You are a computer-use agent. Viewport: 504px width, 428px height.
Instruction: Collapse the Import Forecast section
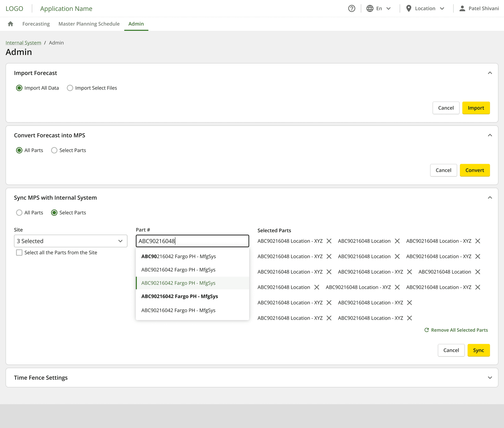[490, 73]
